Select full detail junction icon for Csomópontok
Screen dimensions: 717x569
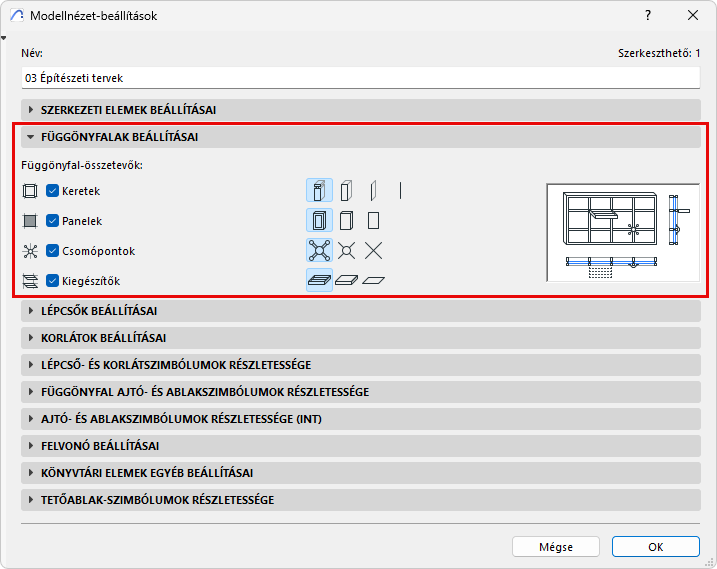click(319, 251)
